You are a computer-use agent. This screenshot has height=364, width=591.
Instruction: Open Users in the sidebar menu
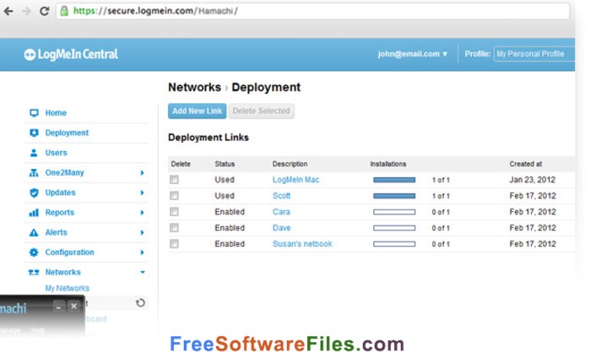57,153
